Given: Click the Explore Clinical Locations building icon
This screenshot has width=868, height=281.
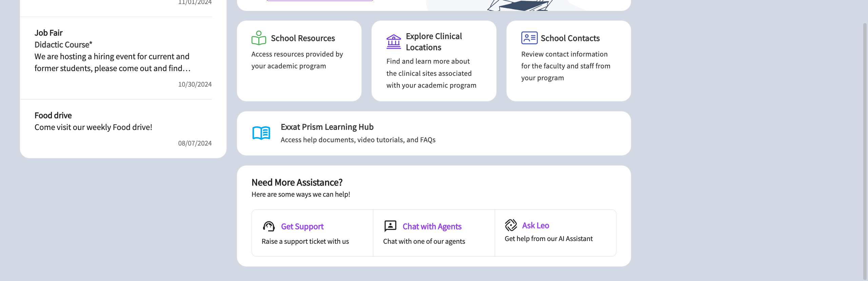Looking at the screenshot, I should 393,42.
